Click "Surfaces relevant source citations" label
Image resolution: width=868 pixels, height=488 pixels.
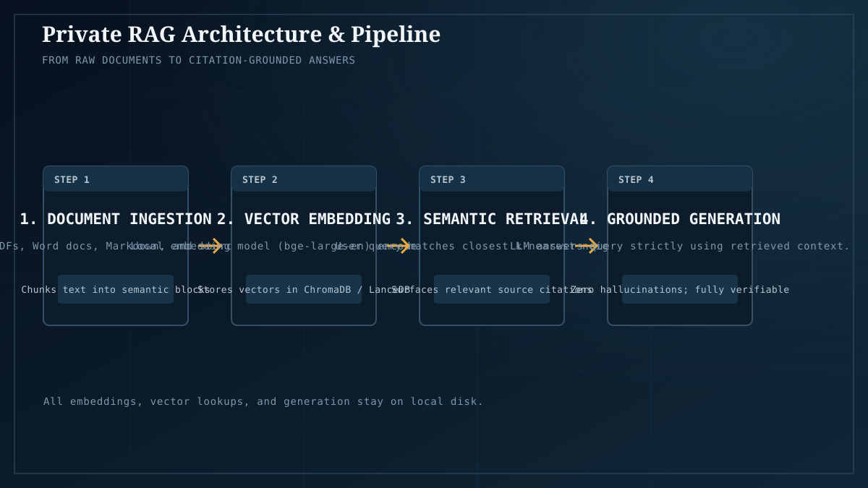point(492,289)
